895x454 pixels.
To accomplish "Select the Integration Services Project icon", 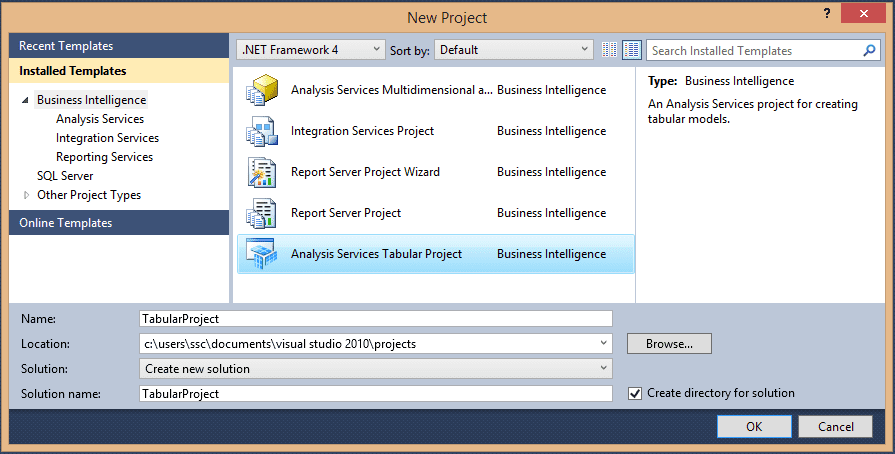I will click(262, 131).
